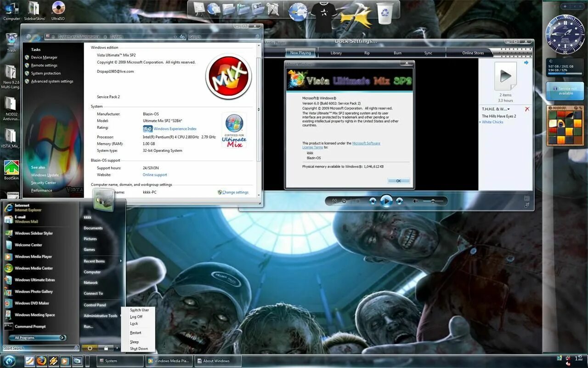Click the recycle bin in the dock
This screenshot has height=368, width=588.
[x=385, y=13]
